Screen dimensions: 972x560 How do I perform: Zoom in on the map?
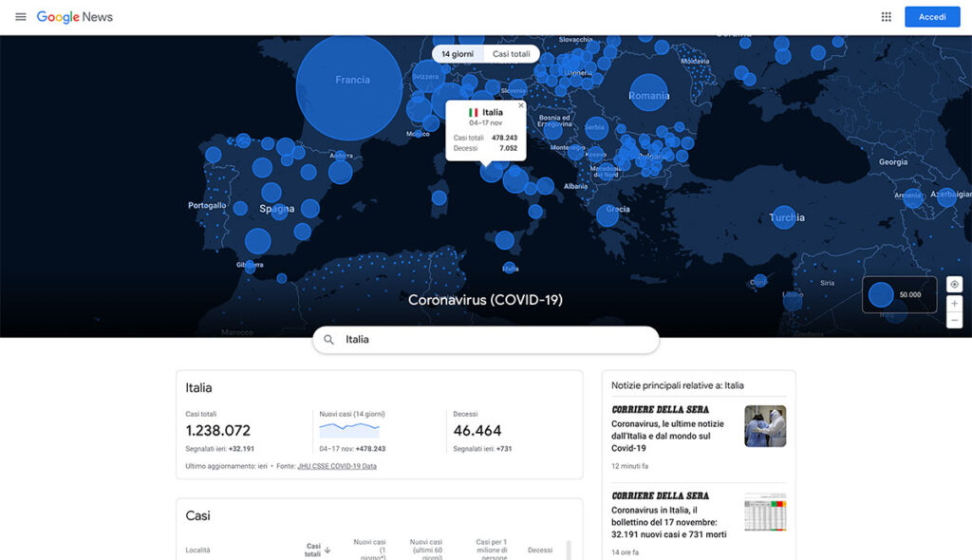pyautogui.click(x=955, y=304)
